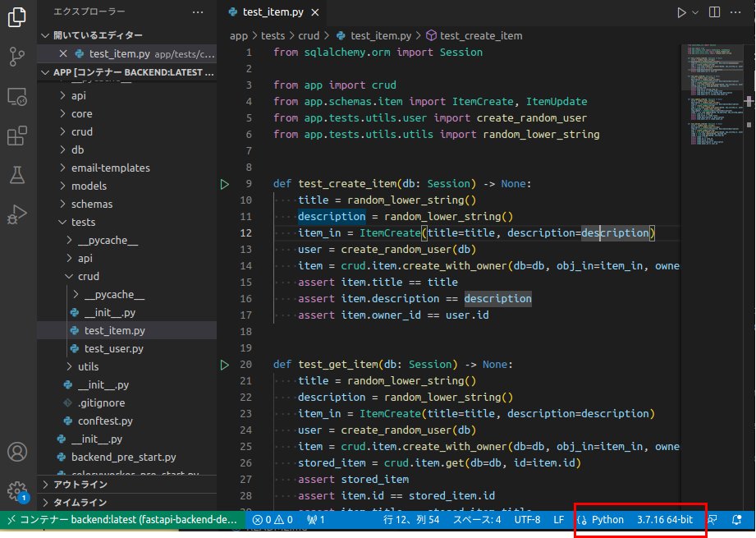Expand the db folder
This screenshot has width=756, height=538.
[x=127, y=150]
